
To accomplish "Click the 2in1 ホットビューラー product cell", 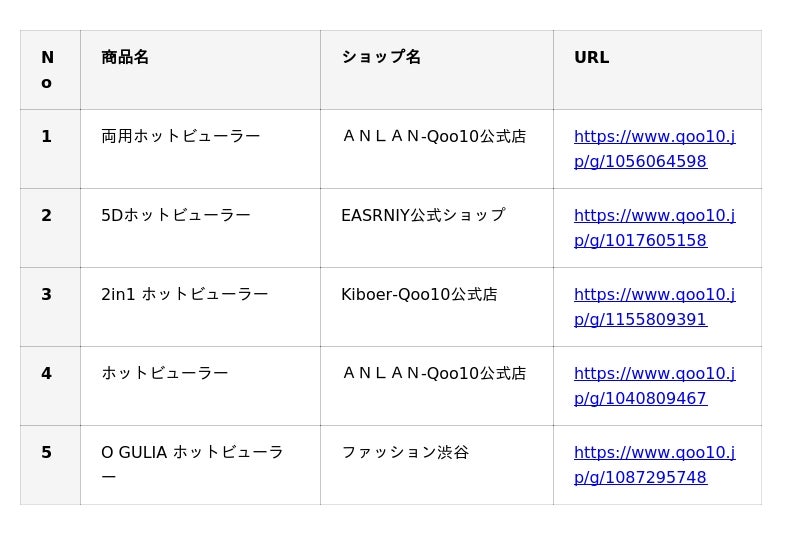I will pos(185,294).
